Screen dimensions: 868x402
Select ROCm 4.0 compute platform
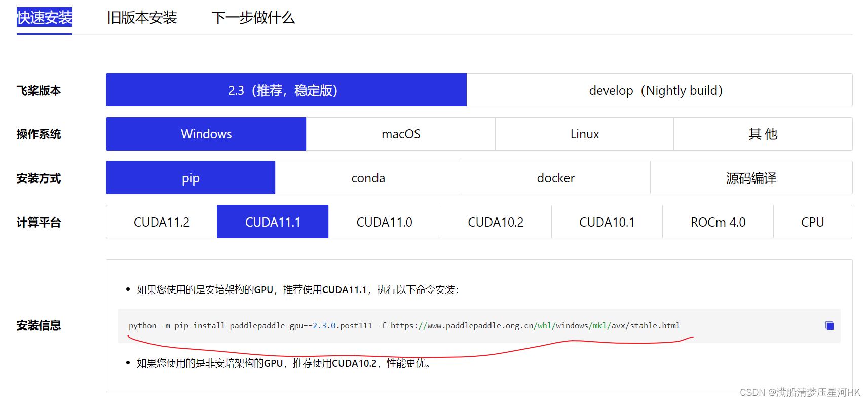pos(718,222)
